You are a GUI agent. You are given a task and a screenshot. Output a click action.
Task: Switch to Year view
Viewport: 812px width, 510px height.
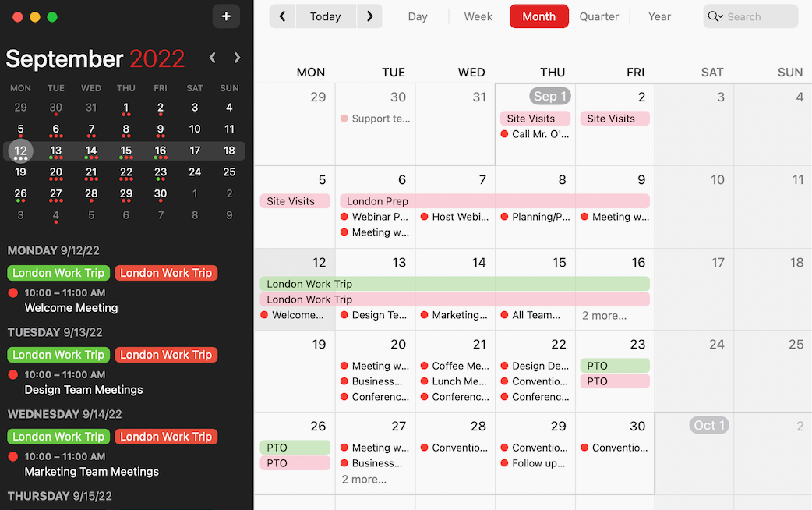coord(659,16)
